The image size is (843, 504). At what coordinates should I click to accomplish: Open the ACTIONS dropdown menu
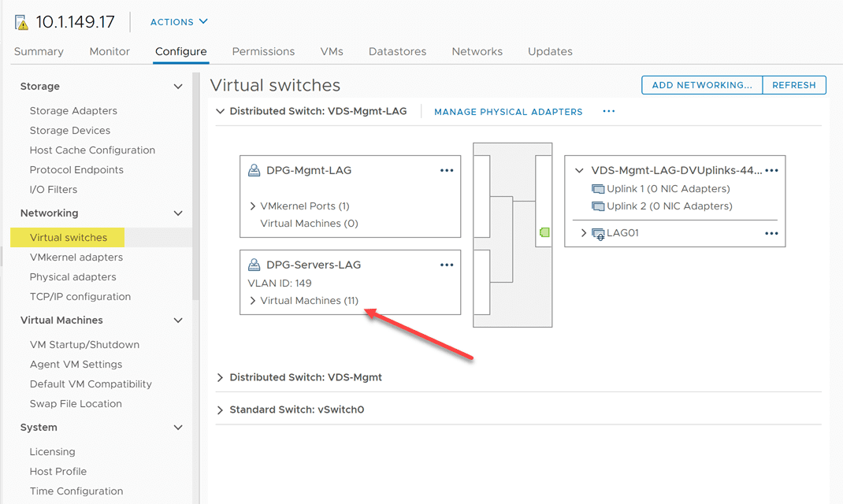click(x=179, y=22)
